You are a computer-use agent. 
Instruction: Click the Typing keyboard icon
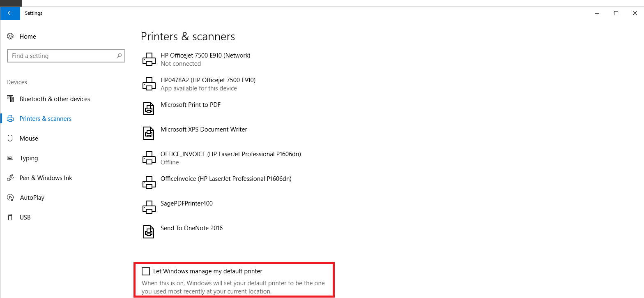(x=10, y=158)
